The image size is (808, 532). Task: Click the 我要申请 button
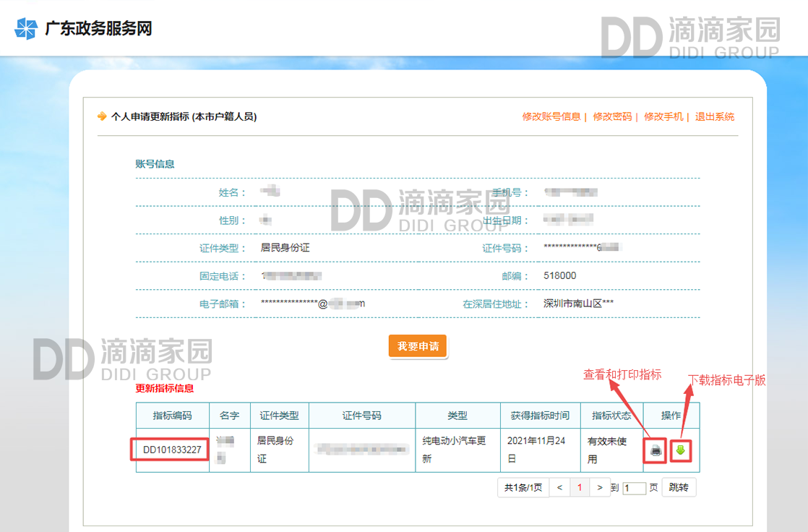point(418,346)
